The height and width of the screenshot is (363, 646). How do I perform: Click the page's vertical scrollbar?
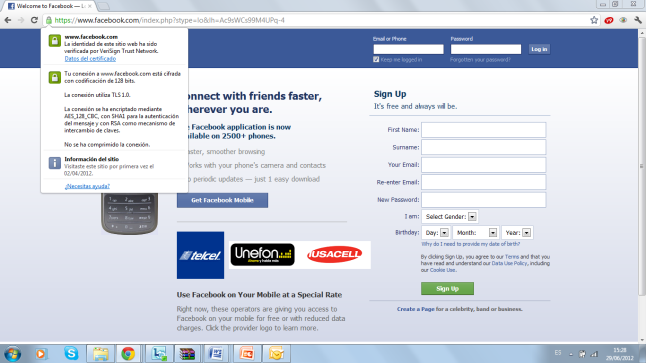(x=642, y=166)
